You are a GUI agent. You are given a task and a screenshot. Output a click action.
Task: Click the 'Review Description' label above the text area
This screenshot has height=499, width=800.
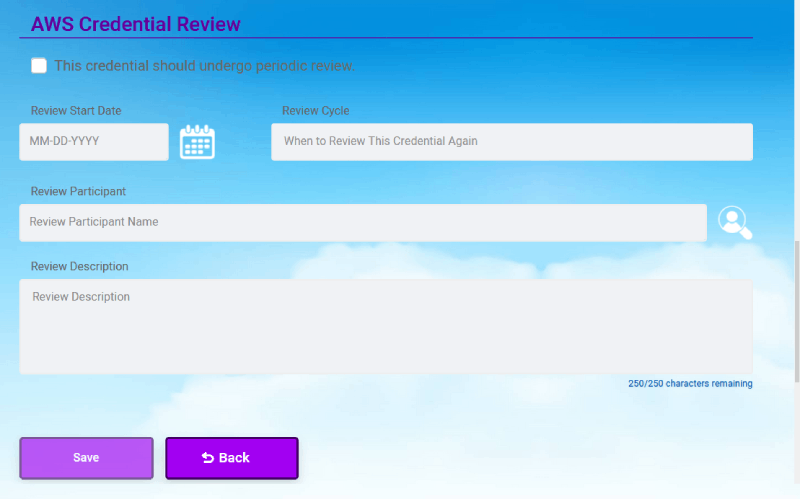80,266
